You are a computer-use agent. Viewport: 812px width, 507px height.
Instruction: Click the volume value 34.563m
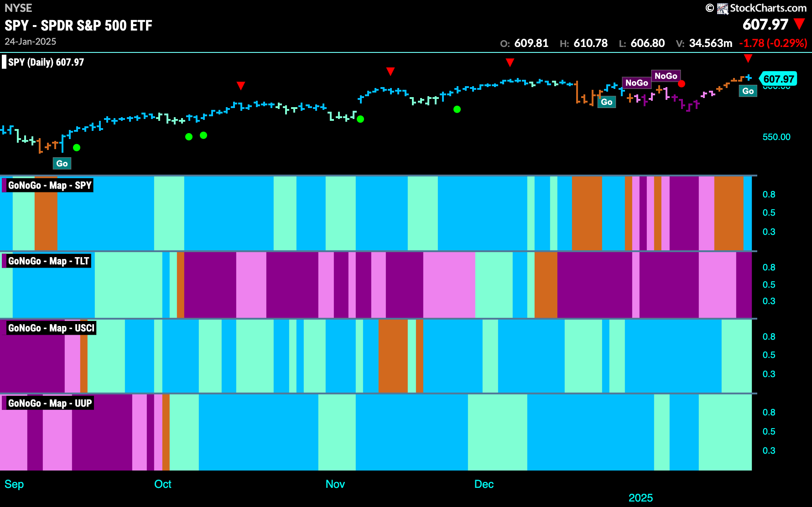pyautogui.click(x=710, y=43)
